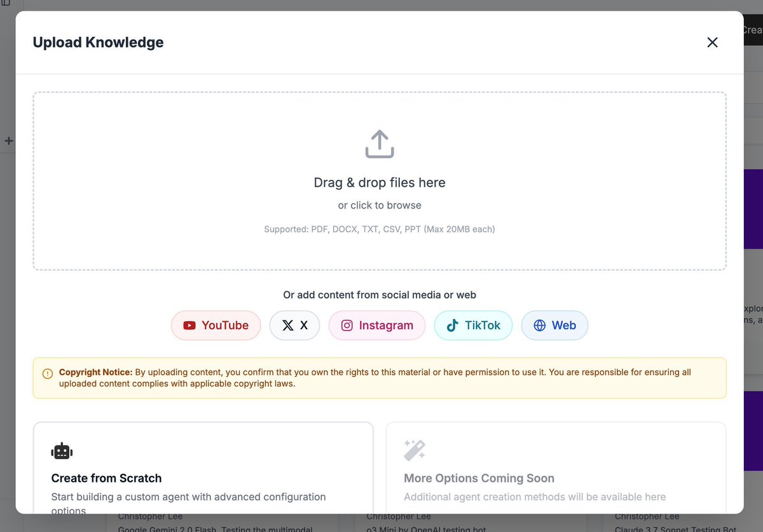The image size is (763, 532).
Task: Click supported file formats text
Action: [380, 229]
